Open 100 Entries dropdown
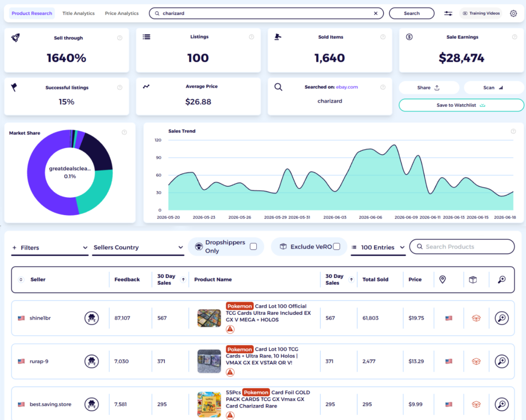 click(378, 247)
